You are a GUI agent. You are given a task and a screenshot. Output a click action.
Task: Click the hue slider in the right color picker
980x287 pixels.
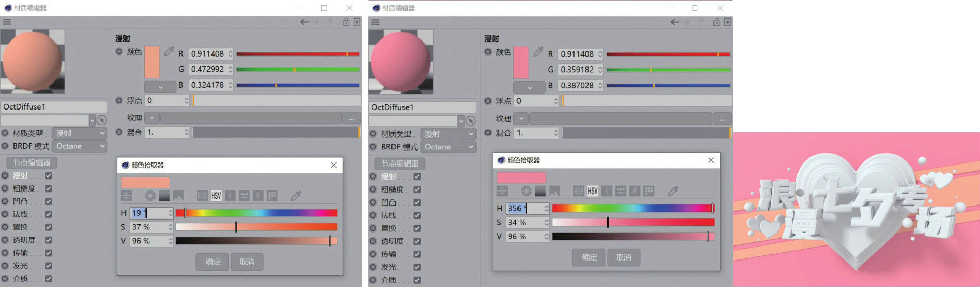tap(633, 208)
